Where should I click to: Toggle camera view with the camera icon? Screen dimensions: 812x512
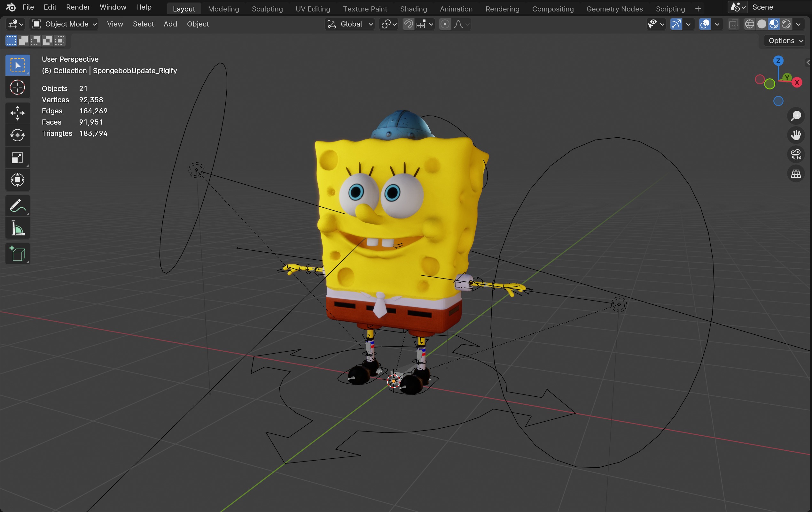[796, 154]
